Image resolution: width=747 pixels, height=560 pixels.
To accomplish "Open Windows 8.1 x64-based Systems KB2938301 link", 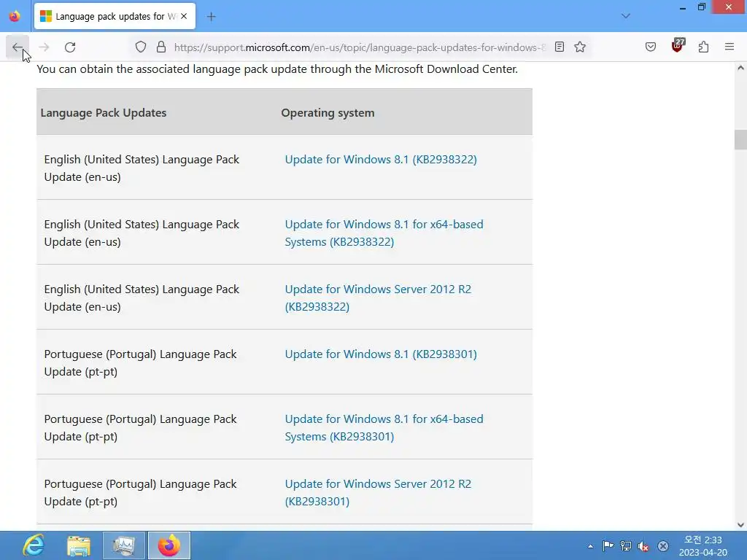I will (384, 427).
